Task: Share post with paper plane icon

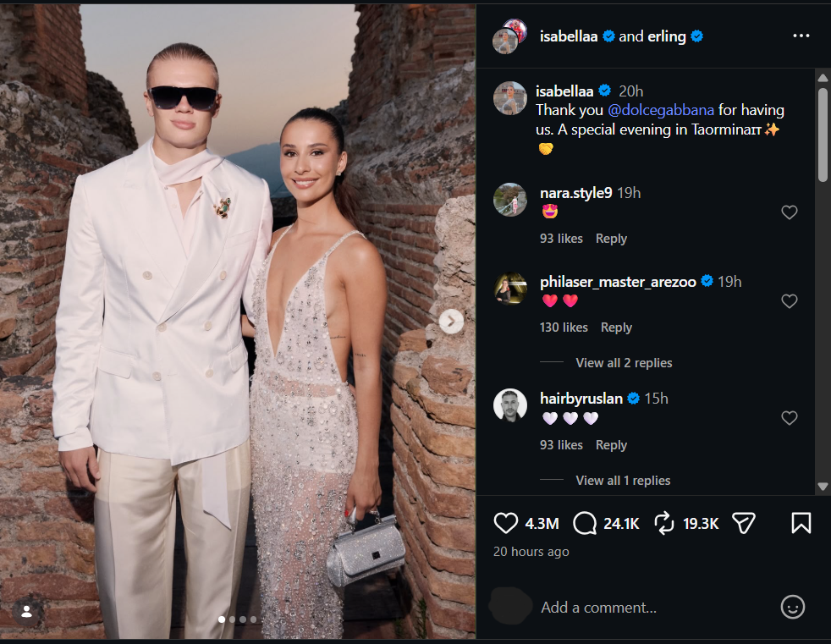Action: point(743,523)
